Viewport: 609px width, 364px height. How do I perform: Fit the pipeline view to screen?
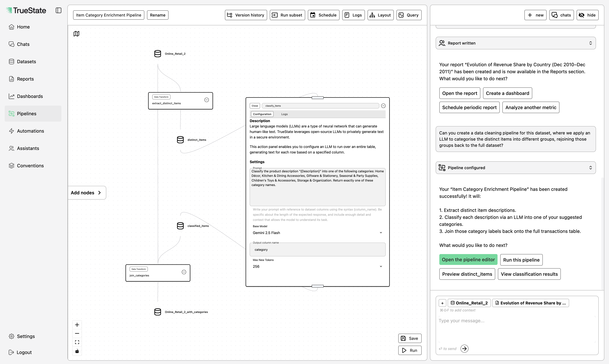tap(77, 342)
